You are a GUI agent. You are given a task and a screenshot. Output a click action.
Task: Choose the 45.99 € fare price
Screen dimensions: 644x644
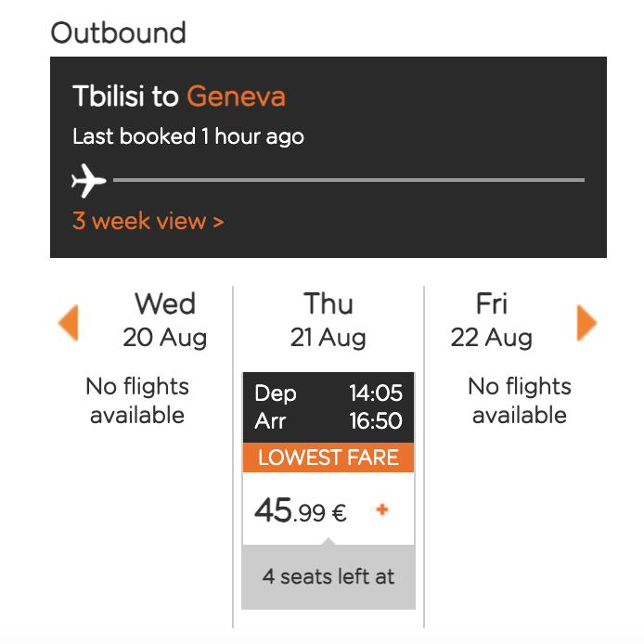pyautogui.click(x=301, y=510)
